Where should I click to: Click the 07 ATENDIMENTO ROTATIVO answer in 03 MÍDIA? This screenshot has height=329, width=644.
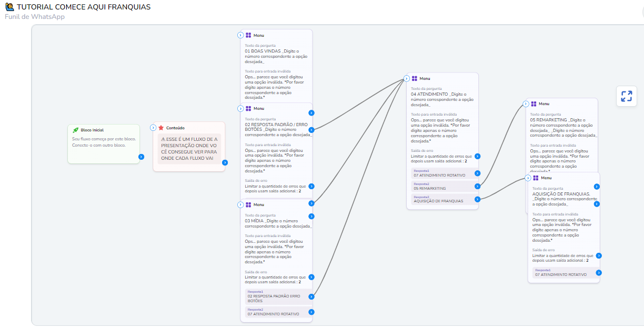(x=276, y=313)
